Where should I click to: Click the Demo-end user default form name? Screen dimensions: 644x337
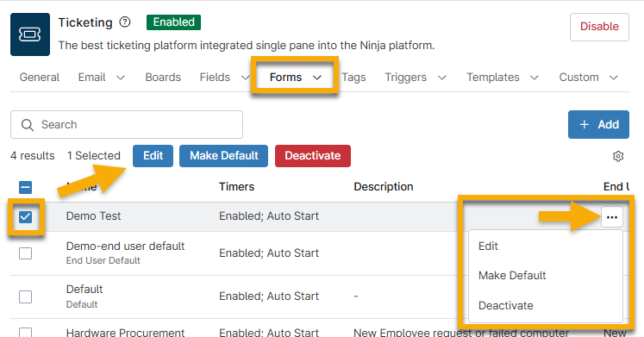coord(125,246)
